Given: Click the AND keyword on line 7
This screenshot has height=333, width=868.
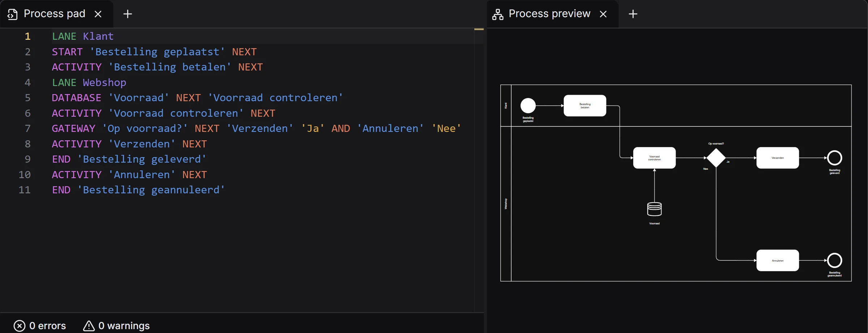Looking at the screenshot, I should pyautogui.click(x=341, y=128).
